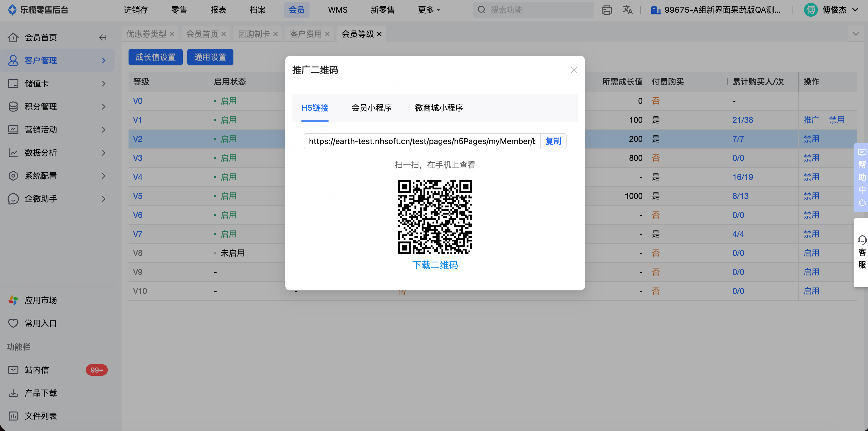Open 站内信 inbox in sidebar
Screen dimensions: 868x431
[x=36, y=370]
